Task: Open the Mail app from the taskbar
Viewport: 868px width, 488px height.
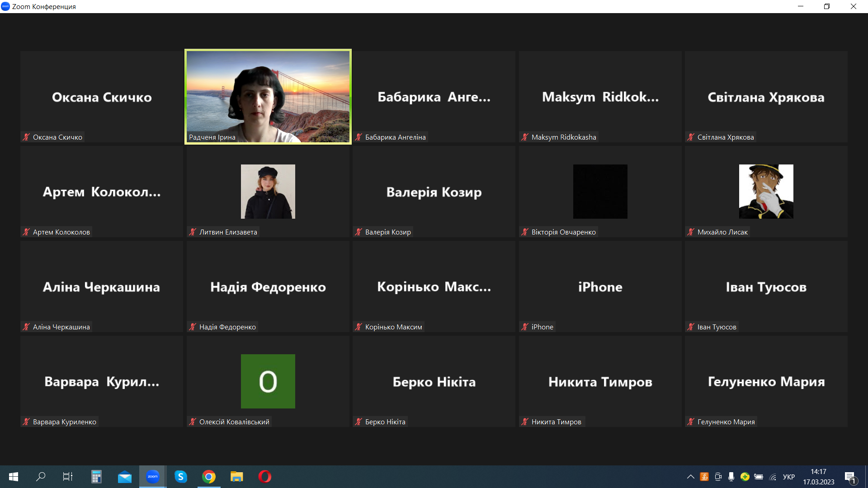Action: [x=125, y=477]
